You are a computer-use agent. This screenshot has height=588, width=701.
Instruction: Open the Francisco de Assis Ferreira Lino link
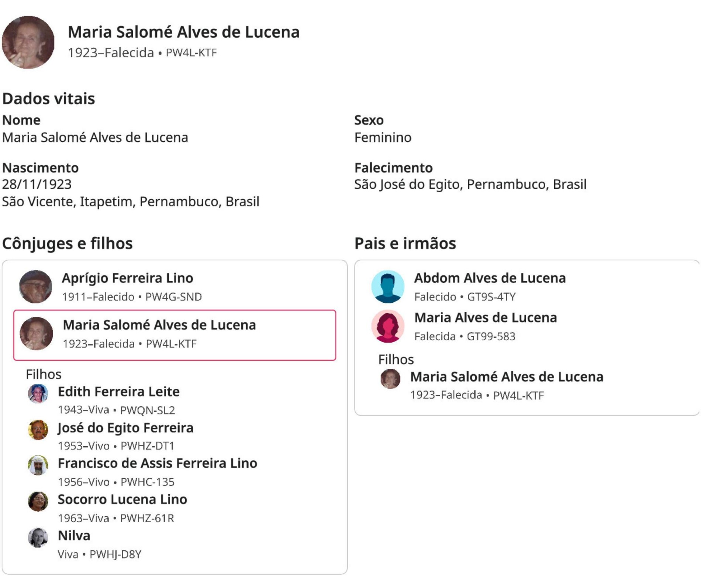coord(157,463)
